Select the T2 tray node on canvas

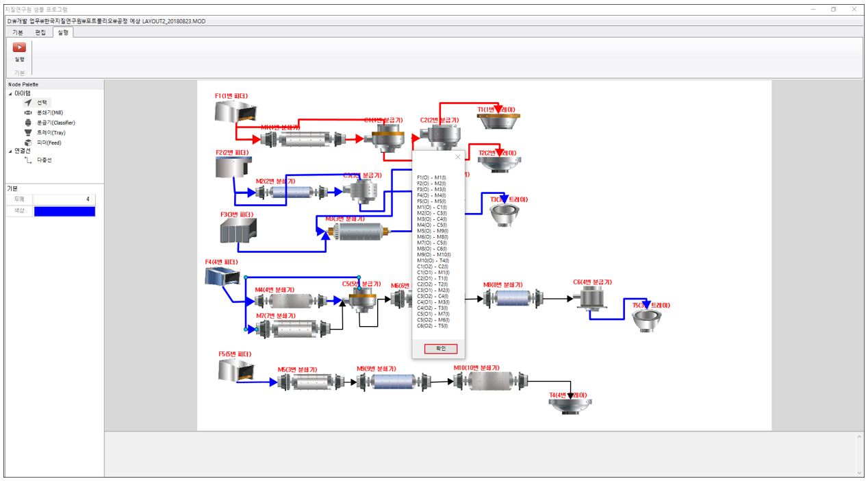click(500, 164)
